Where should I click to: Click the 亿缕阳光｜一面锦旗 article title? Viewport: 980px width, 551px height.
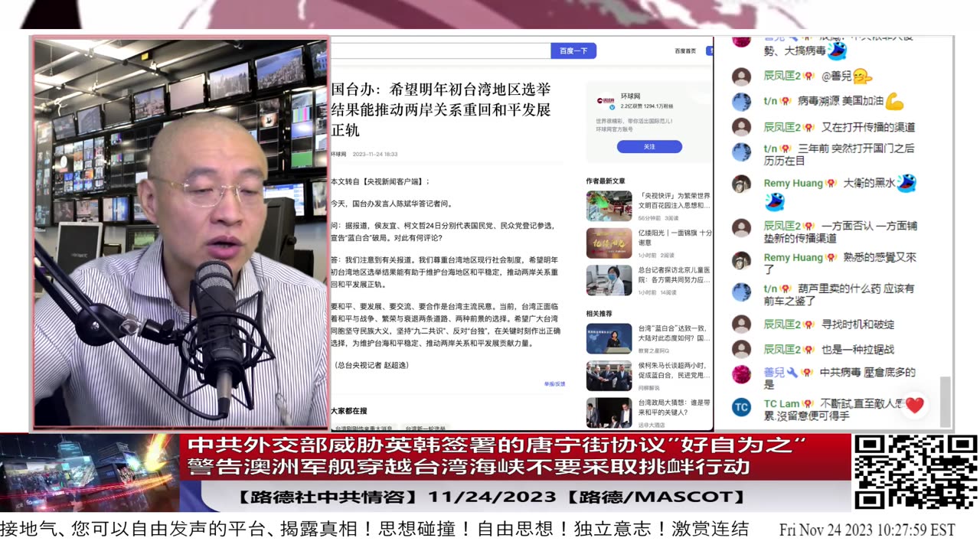pyautogui.click(x=675, y=237)
